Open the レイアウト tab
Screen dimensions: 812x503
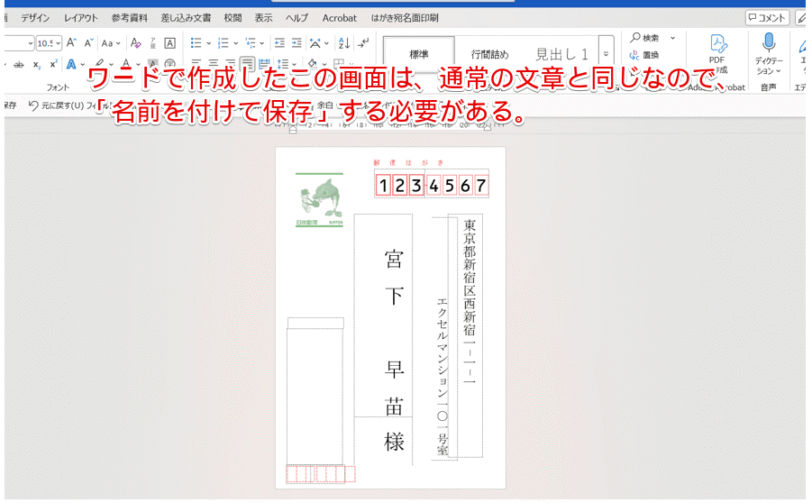point(81,18)
